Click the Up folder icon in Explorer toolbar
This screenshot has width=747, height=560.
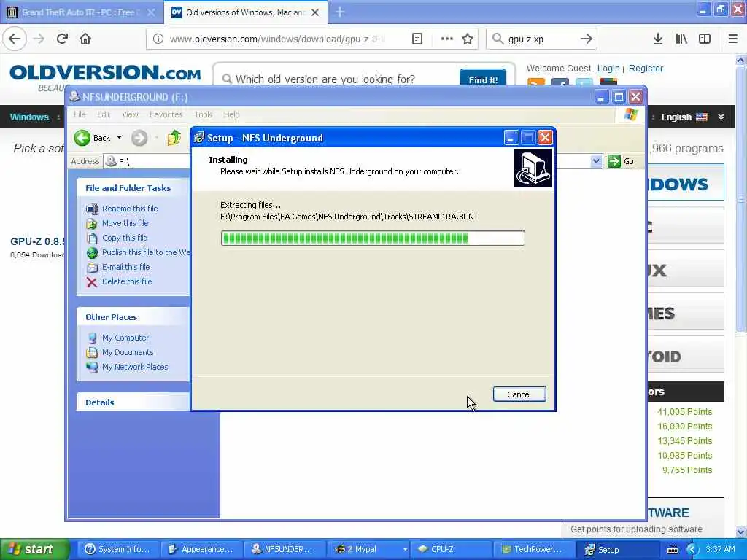pyautogui.click(x=174, y=138)
